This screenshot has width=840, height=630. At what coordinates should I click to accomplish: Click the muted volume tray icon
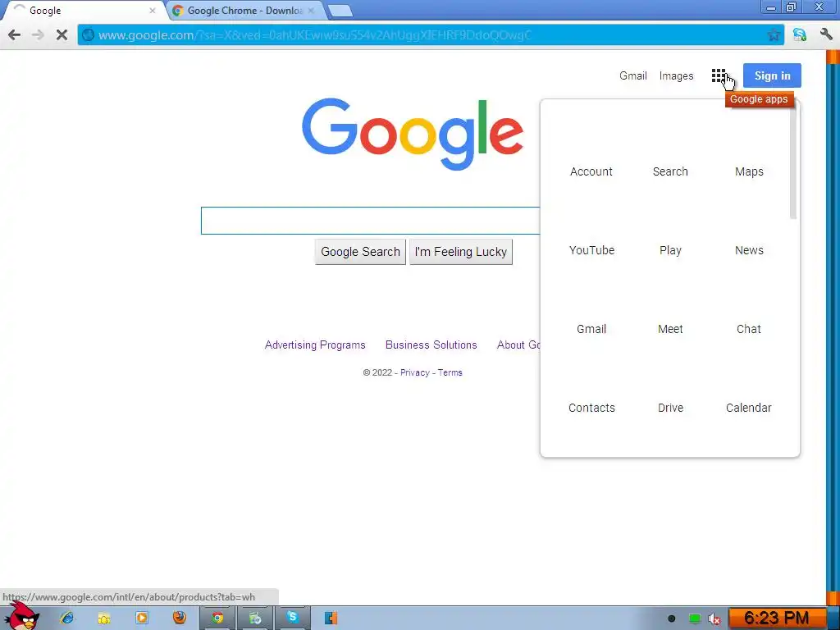pos(714,619)
